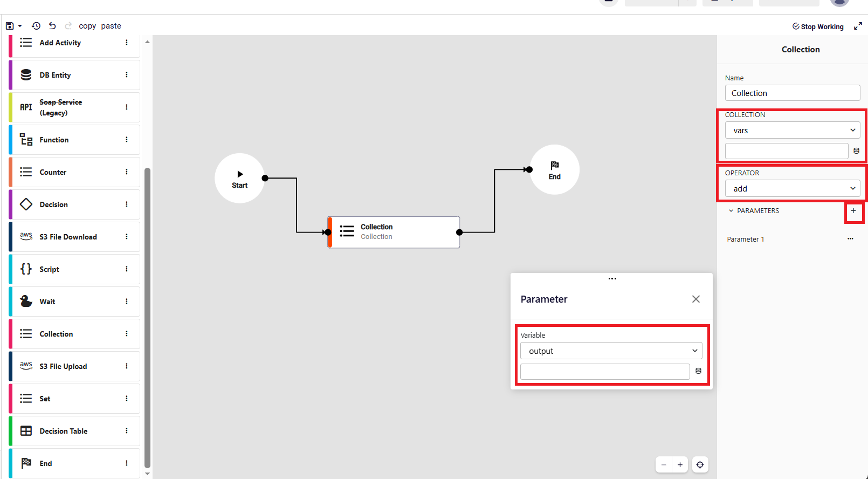This screenshot has height=479, width=868.
Task: Open options menu for Wait
Action: (127, 302)
